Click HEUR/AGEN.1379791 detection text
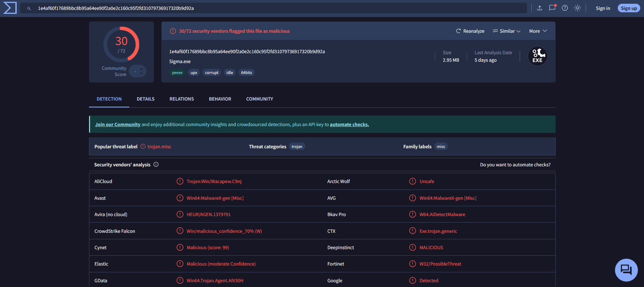Screen dimensions: 644x287 click(208, 214)
